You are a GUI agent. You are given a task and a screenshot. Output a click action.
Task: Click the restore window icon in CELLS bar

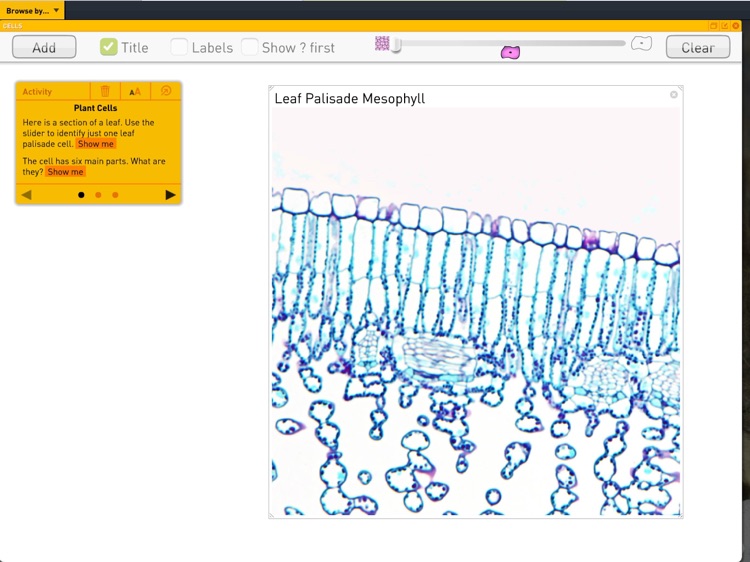[x=713, y=26]
